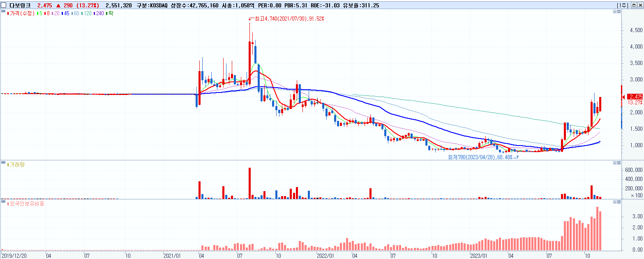Click the maximize icon of the price chart panel
The height and width of the screenshot is (259, 644).
pyautogui.click(x=615, y=12)
